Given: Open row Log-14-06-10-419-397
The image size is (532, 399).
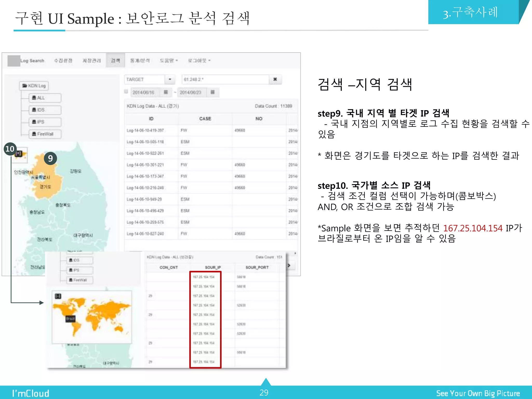Looking at the screenshot, I should [211, 130].
